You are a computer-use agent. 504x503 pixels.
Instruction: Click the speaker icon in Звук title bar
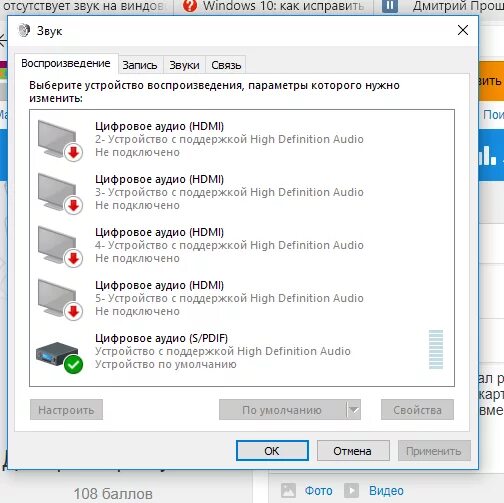(x=24, y=31)
